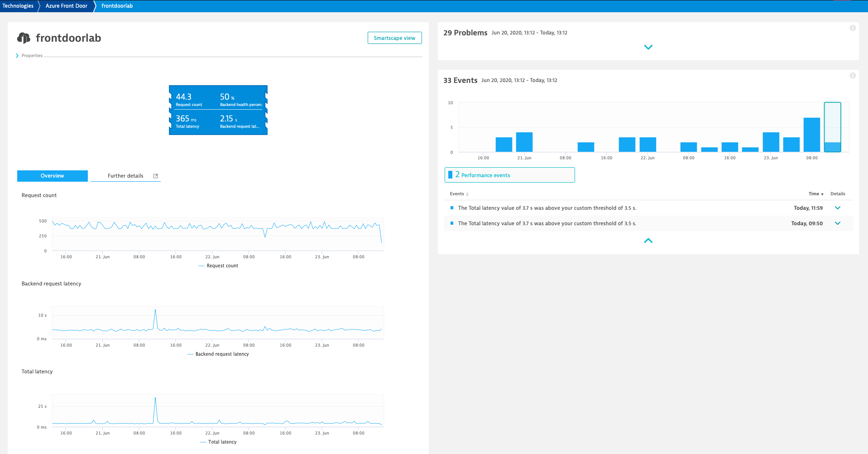Screen dimensions: 868x454
Task: Go to Azure Front Door breadcrumb
Action: [67, 6]
